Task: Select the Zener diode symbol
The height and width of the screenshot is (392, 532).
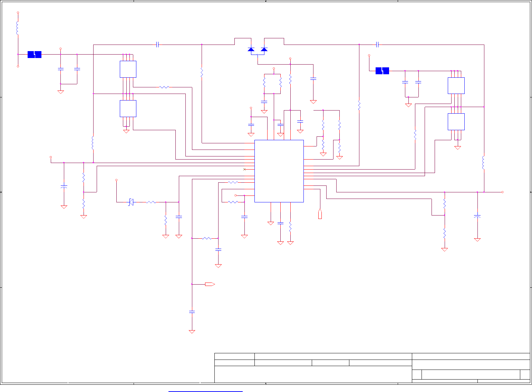Action: (131, 202)
